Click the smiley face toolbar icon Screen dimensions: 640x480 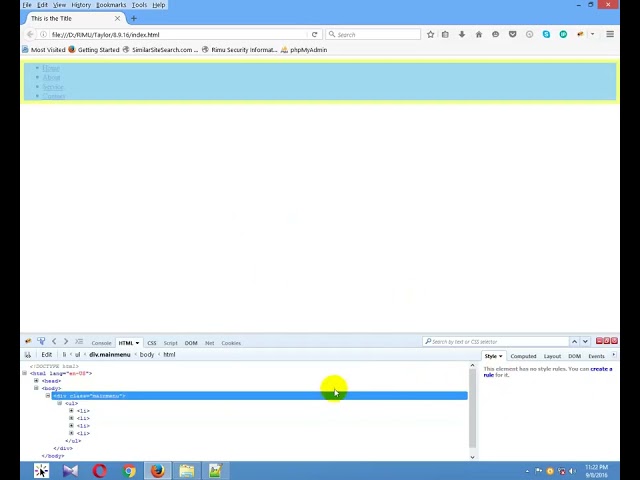click(496, 35)
